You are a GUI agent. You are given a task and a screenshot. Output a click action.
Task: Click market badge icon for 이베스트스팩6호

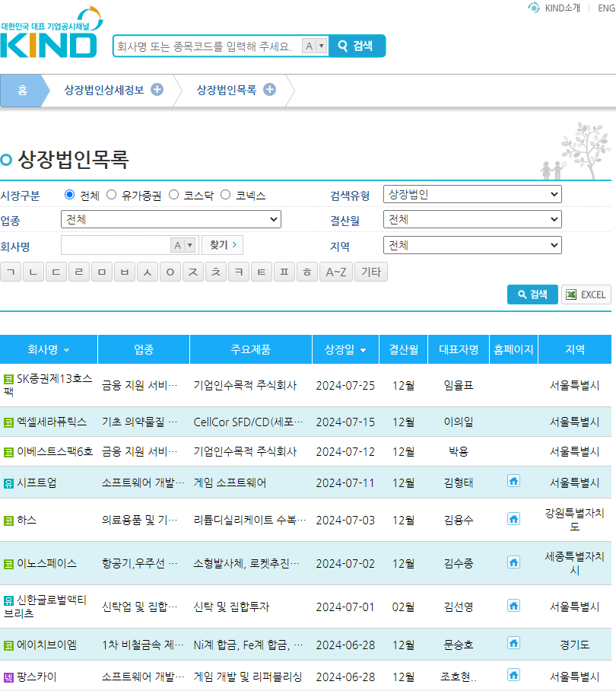tap(8, 452)
